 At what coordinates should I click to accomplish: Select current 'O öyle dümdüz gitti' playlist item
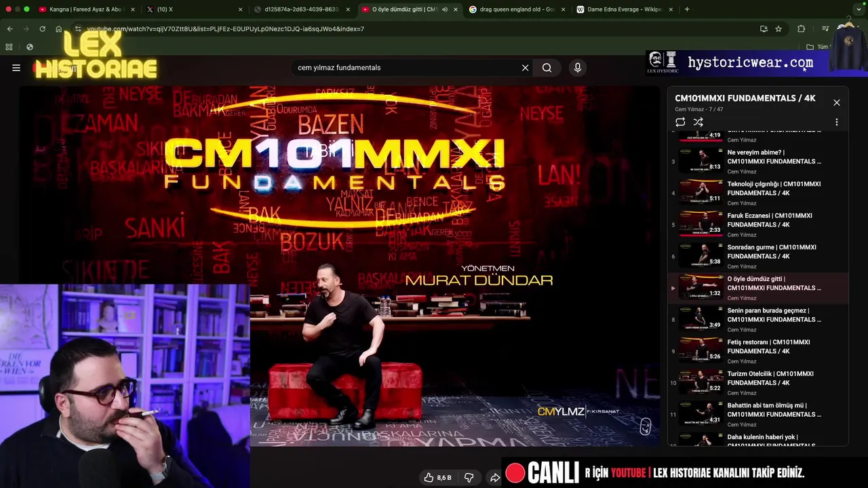click(x=758, y=288)
